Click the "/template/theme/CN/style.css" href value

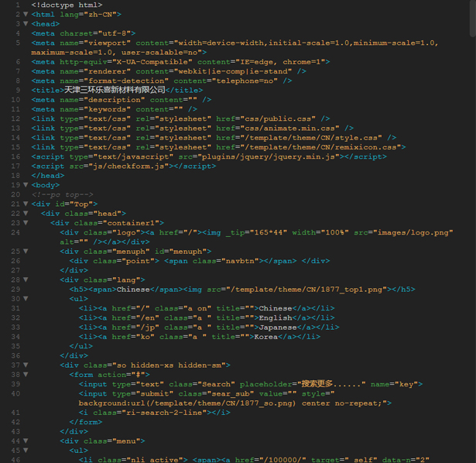311,138
